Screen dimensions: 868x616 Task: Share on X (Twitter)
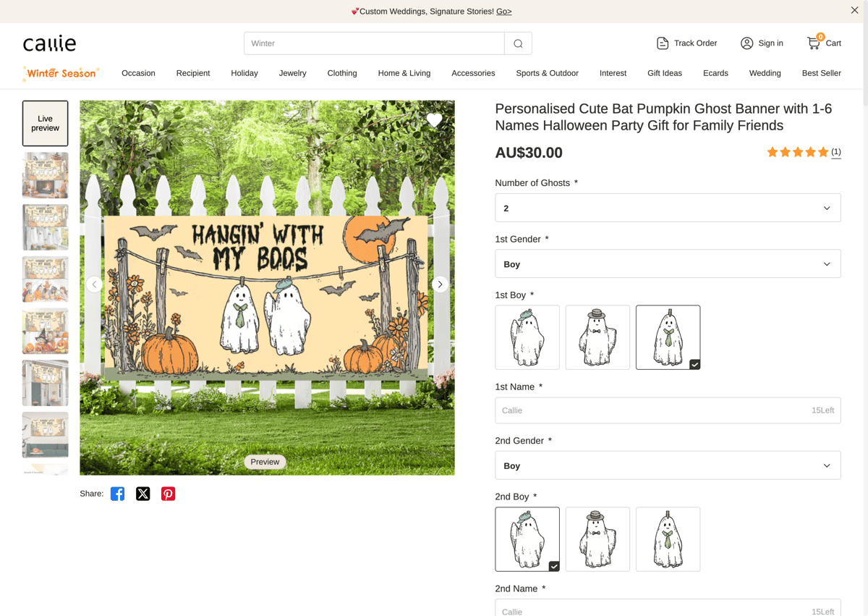click(x=142, y=494)
